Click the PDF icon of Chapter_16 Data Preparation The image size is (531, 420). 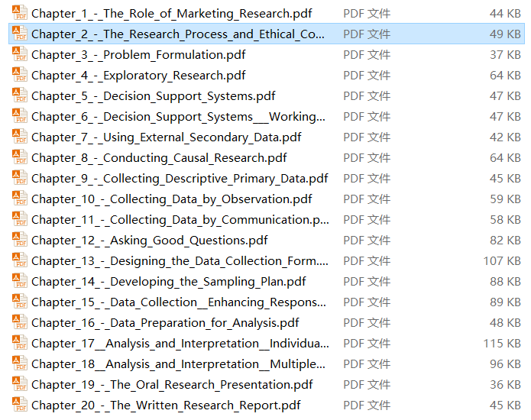coord(20,322)
